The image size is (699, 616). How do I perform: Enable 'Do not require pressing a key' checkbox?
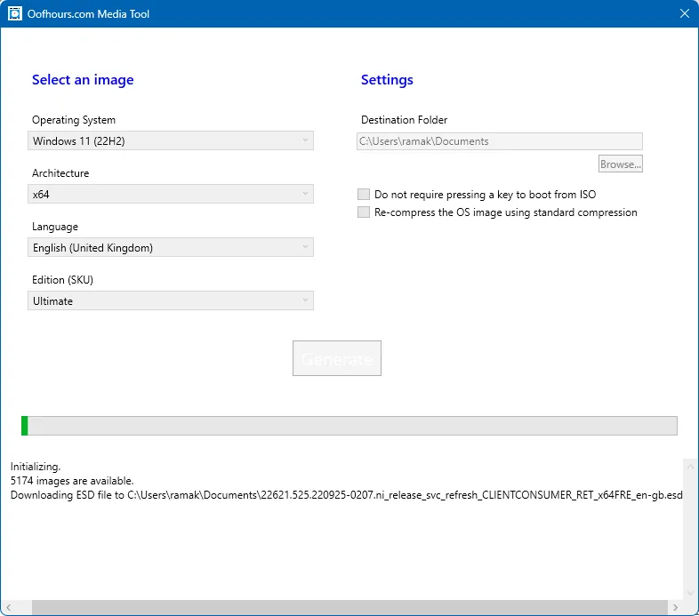(x=363, y=195)
